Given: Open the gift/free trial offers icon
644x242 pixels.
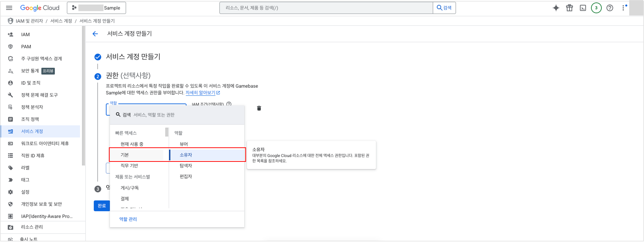Looking at the screenshot, I should coord(569,8).
